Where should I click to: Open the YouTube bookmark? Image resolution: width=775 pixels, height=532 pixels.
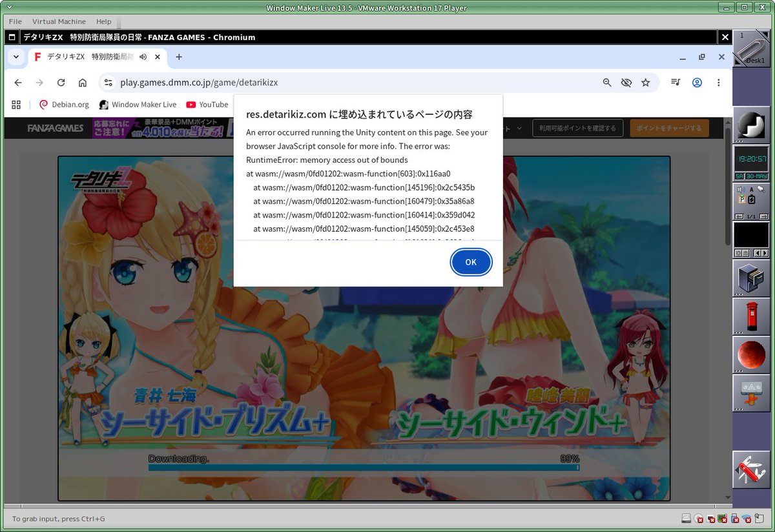pyautogui.click(x=207, y=105)
